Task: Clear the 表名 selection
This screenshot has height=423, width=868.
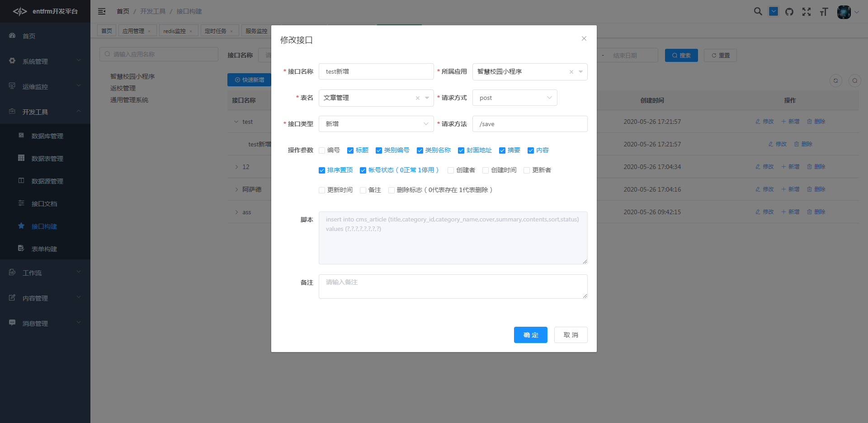Action: tap(418, 98)
